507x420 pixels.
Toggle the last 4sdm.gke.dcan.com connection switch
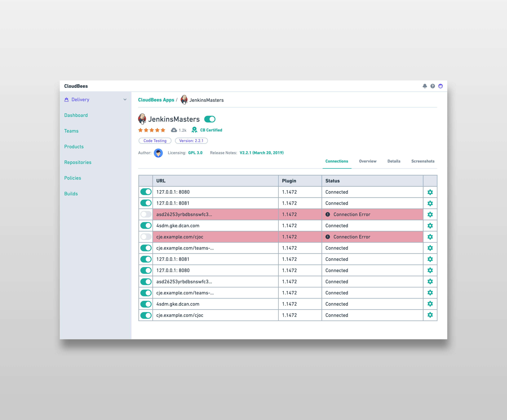click(146, 304)
